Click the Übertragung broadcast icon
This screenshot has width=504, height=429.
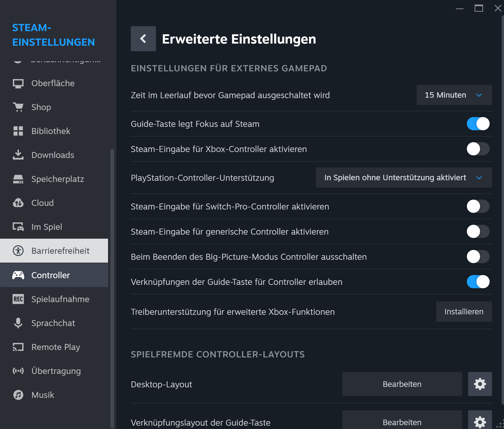point(18,371)
